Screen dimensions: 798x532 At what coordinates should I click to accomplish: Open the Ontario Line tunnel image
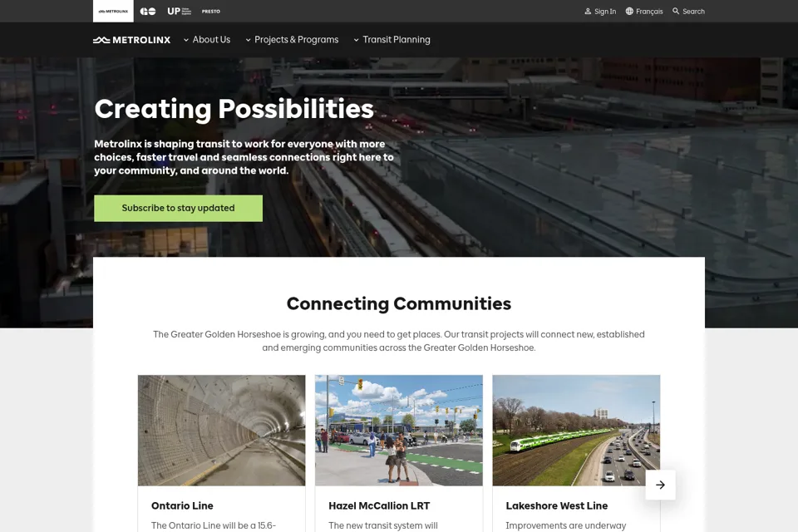click(x=221, y=431)
